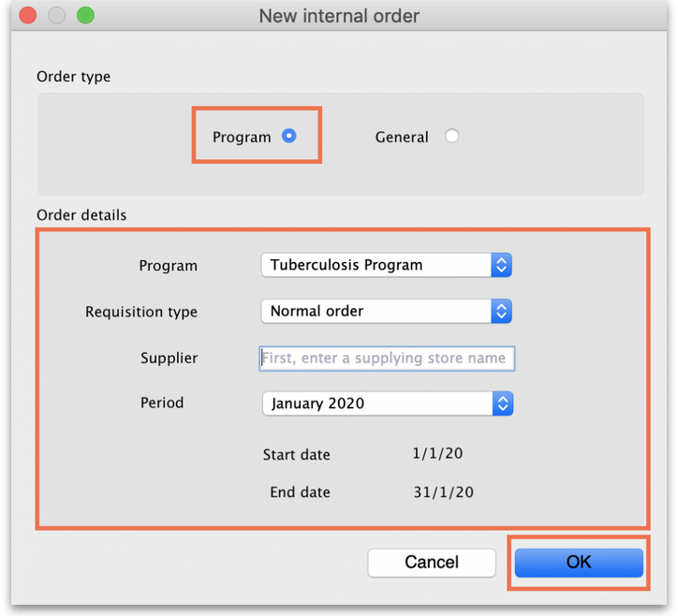The height and width of the screenshot is (616, 678).
Task: Click the Start date value 1/1/20
Action: click(x=437, y=454)
